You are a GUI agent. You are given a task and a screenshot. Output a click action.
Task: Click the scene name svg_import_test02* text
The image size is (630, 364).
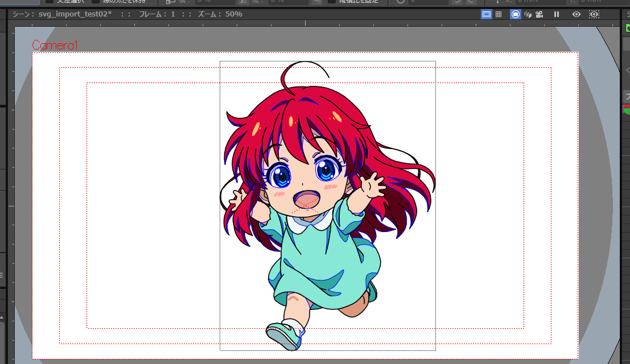(x=75, y=14)
